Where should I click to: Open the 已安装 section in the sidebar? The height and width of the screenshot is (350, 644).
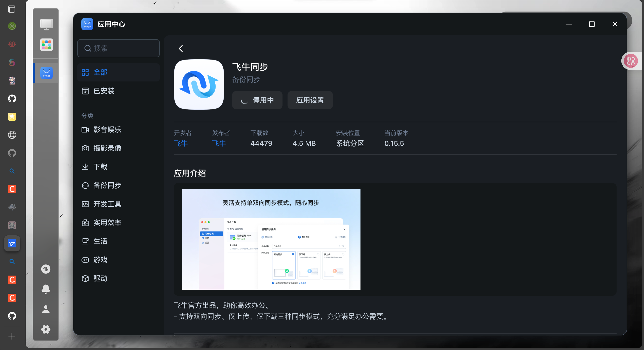(118, 91)
